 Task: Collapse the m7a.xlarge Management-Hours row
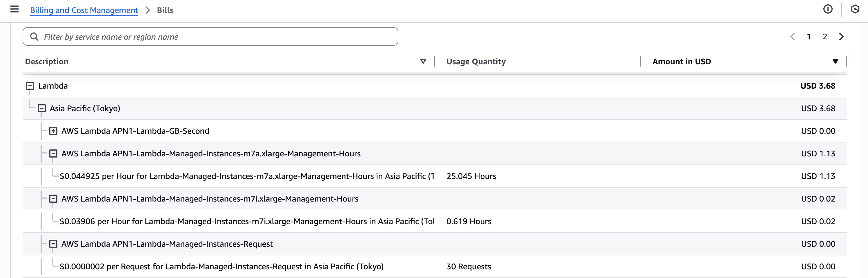53,153
